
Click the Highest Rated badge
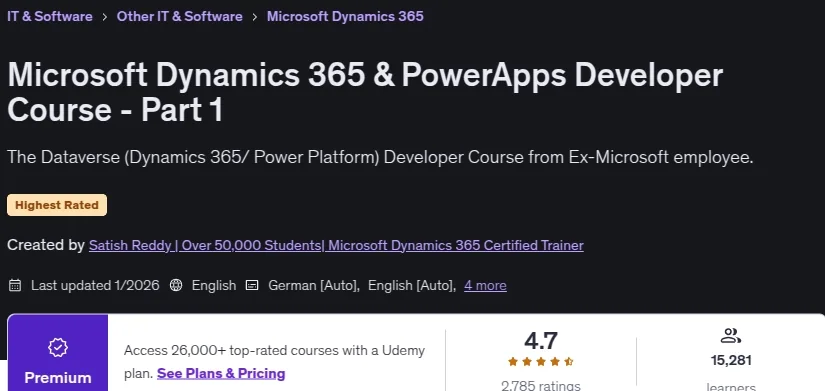coord(57,205)
